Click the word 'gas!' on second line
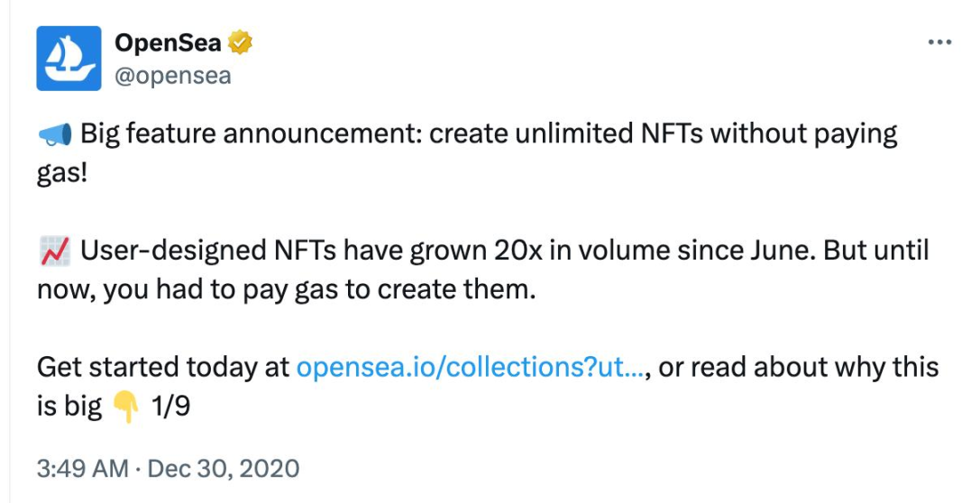This screenshot has width=980, height=503. pyautogui.click(x=62, y=174)
